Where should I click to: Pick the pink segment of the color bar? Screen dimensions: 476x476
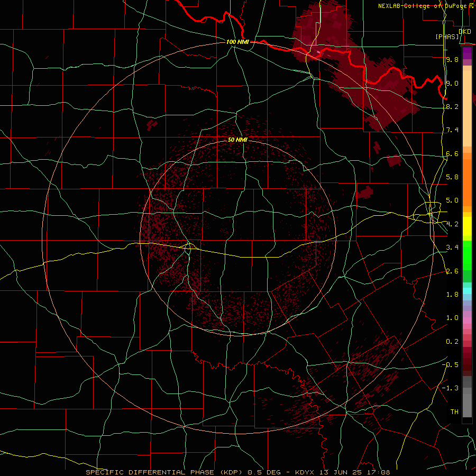click(467, 321)
